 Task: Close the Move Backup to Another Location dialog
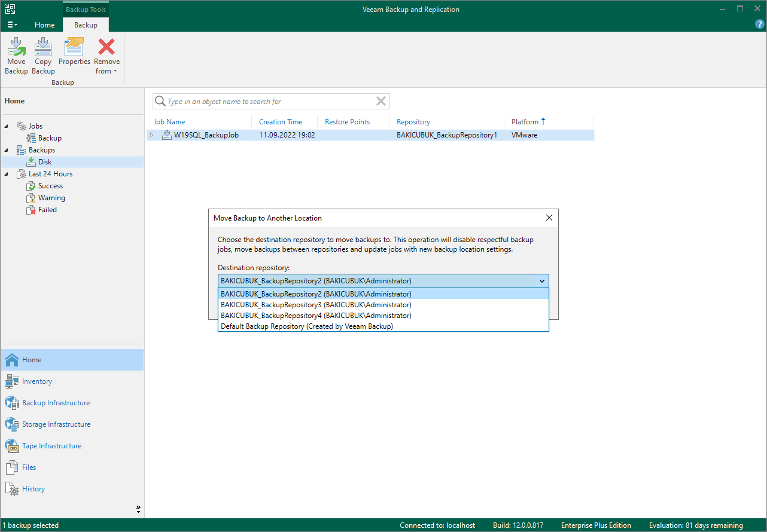[549, 218]
